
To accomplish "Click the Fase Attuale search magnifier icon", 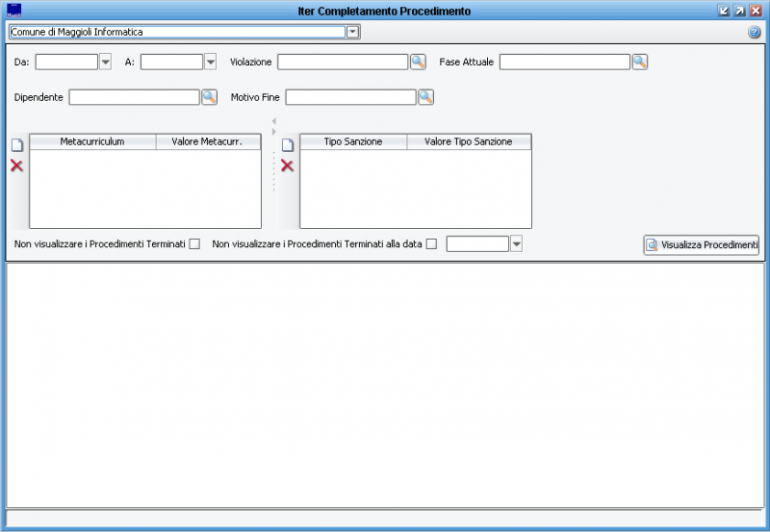I will coord(639,62).
